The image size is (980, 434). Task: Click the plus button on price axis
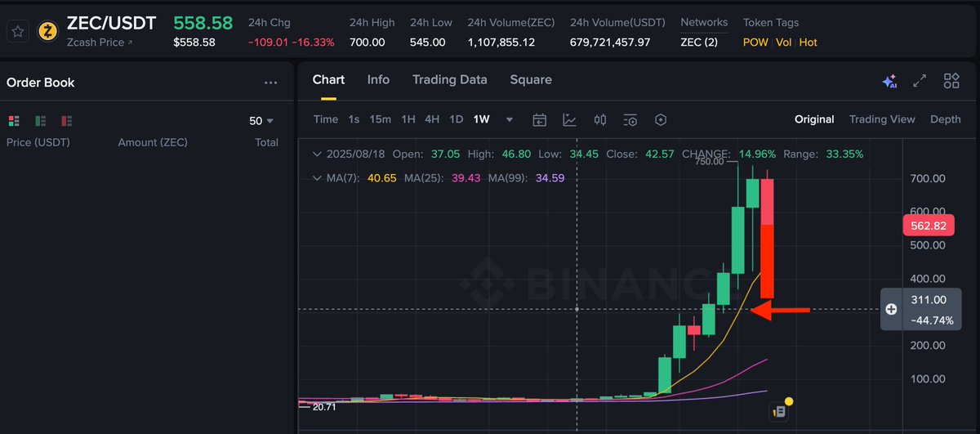pyautogui.click(x=891, y=309)
